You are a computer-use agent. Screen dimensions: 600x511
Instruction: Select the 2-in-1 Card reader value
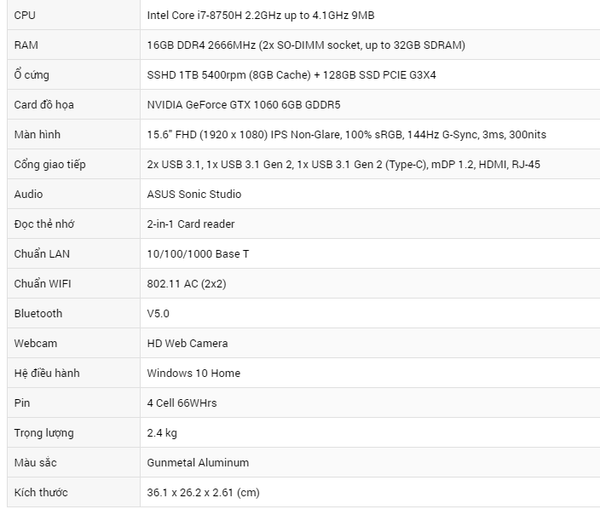click(191, 224)
